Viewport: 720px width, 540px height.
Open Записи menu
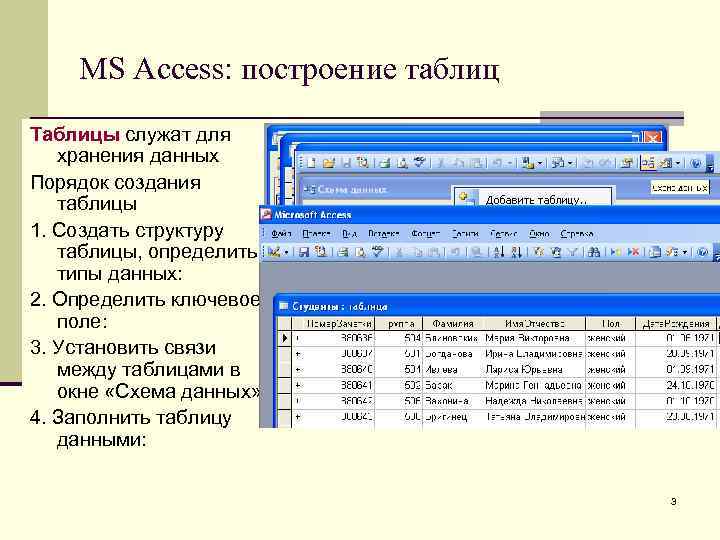465,234
